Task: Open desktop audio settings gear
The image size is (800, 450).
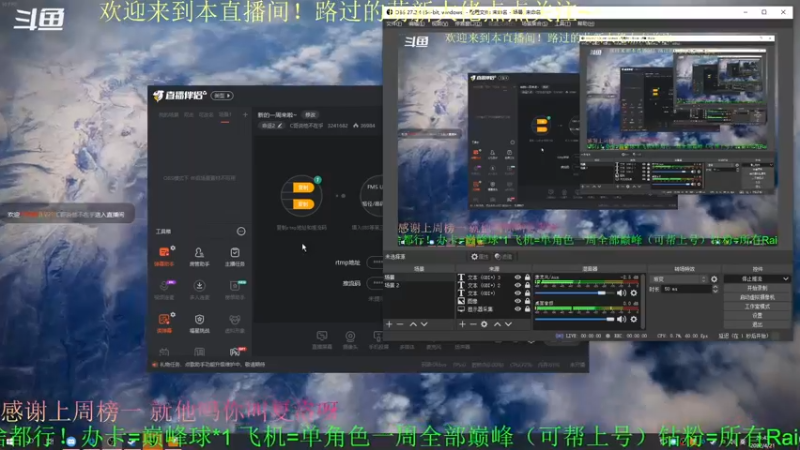Action: tap(634, 319)
